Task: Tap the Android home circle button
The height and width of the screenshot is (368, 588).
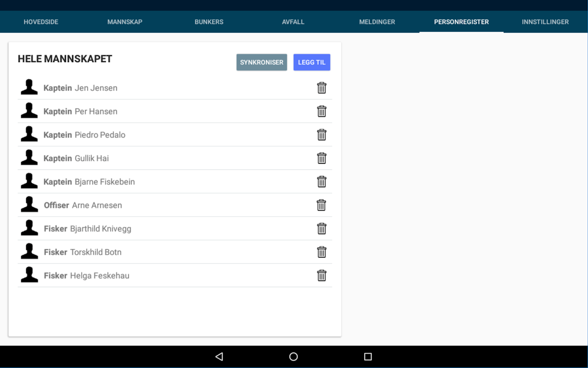Action: click(293, 356)
